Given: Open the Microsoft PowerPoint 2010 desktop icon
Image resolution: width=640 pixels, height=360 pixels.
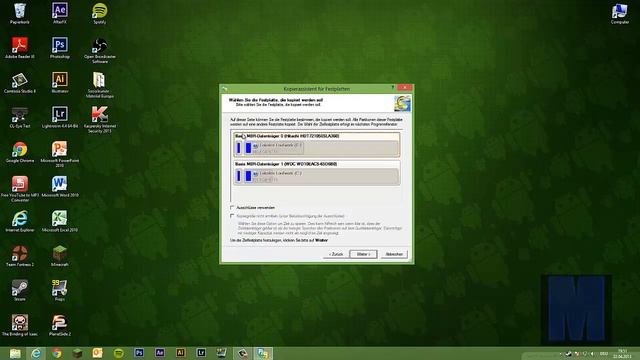Looking at the screenshot, I should point(60,154).
